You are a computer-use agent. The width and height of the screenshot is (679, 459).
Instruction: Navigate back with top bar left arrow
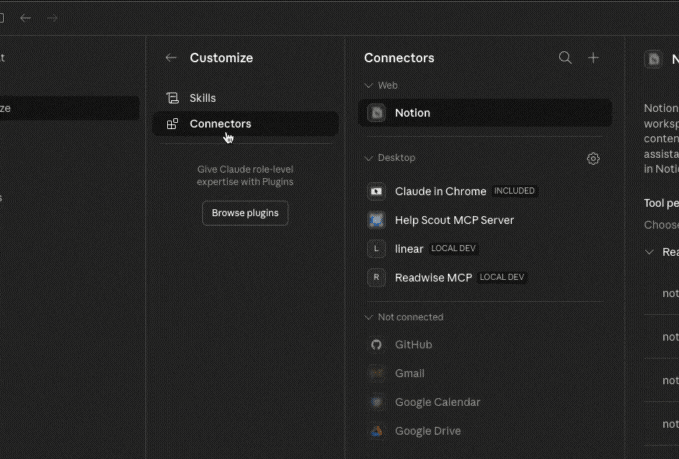pyautogui.click(x=25, y=18)
